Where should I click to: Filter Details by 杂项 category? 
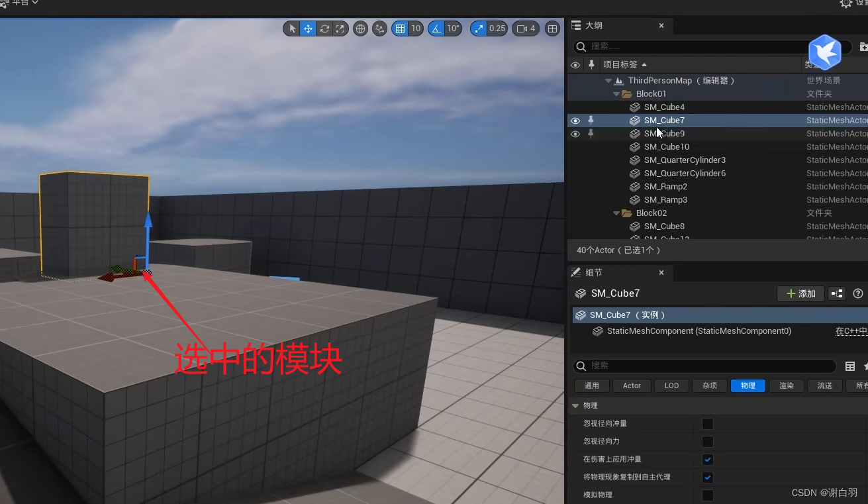[710, 385]
